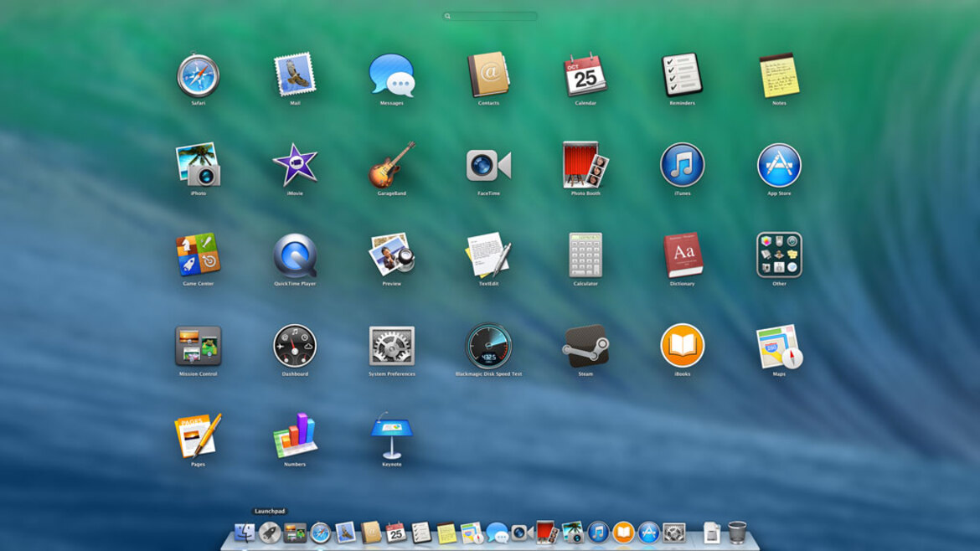
Task: Launch the Preview app
Action: pos(392,255)
